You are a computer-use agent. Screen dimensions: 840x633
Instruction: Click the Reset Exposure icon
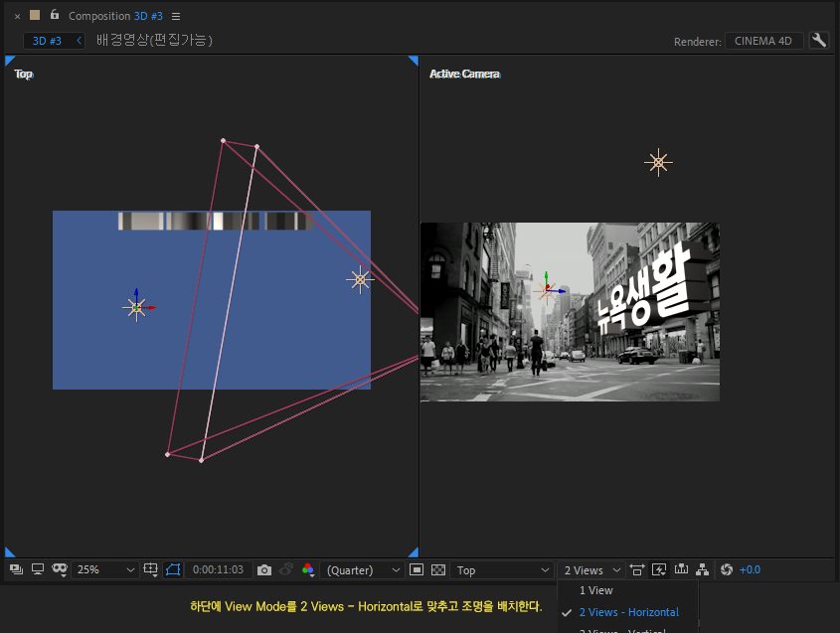pyautogui.click(x=727, y=569)
